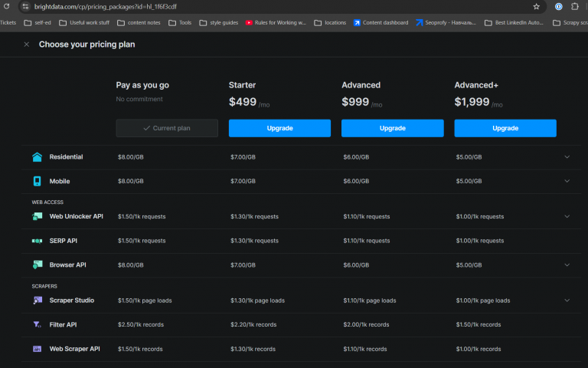
Task: Close the pricing plan dialog
Action: [x=27, y=44]
